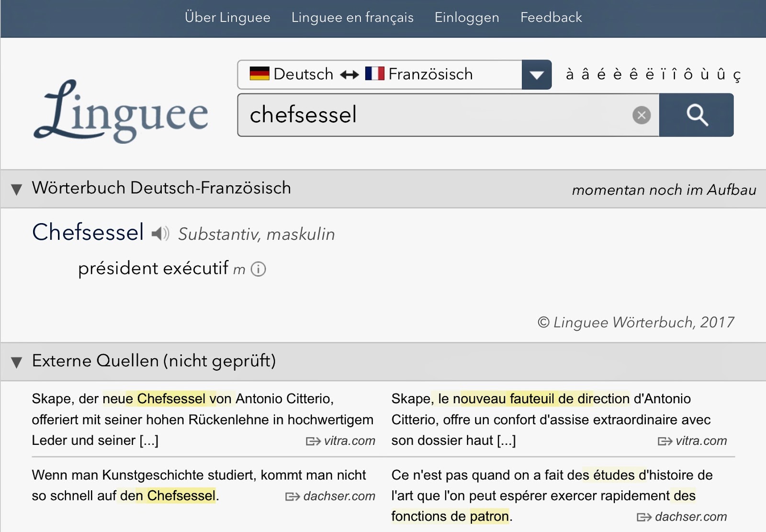Open Über Linguee in the top menu

tap(227, 18)
